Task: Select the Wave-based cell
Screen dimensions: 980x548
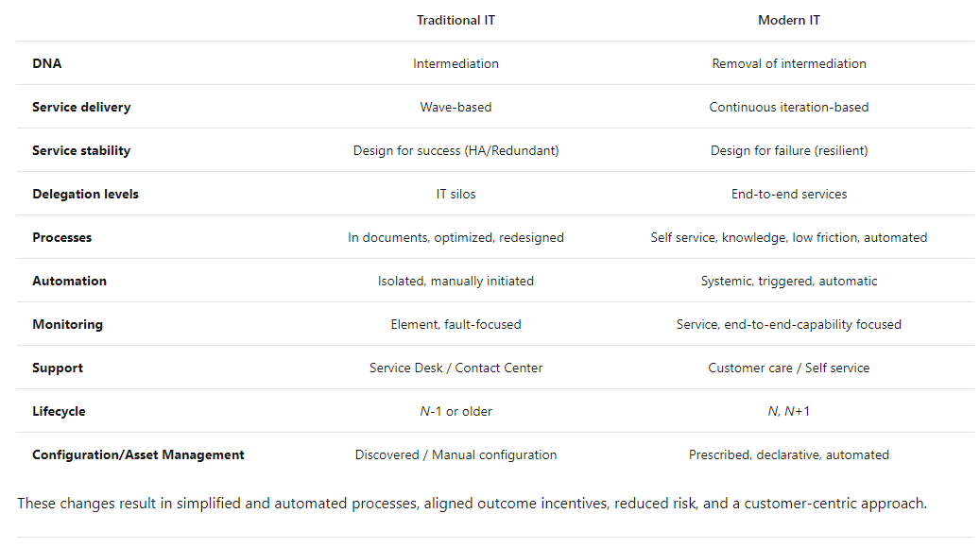Action: coord(456,107)
